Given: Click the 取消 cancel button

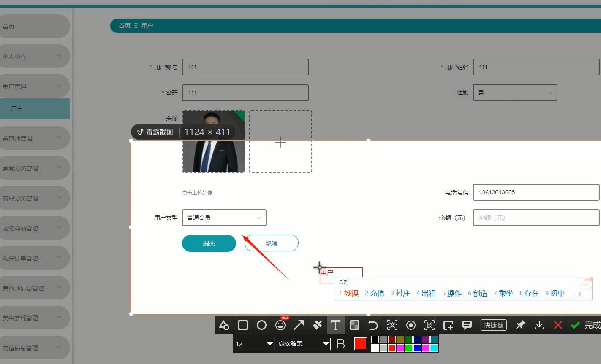Looking at the screenshot, I should [272, 243].
